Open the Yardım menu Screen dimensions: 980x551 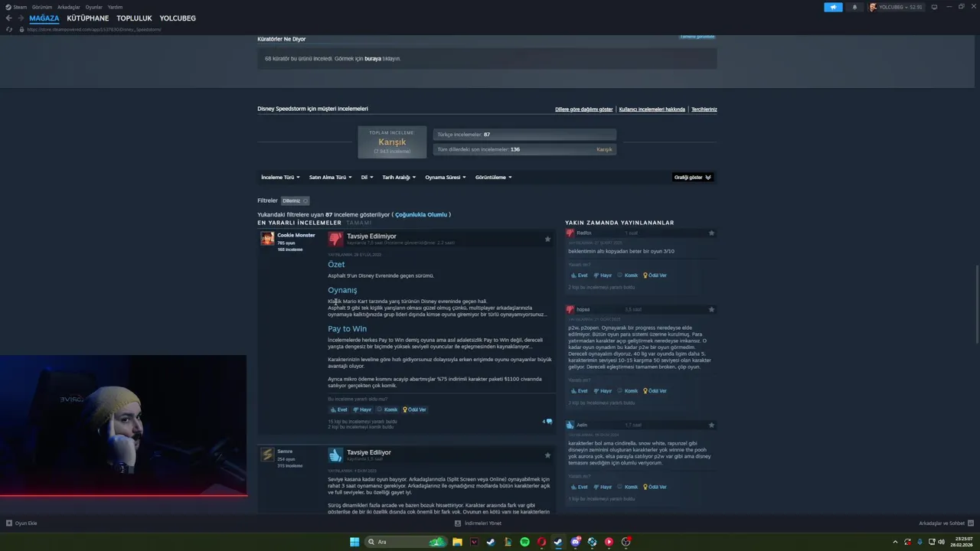click(x=115, y=7)
